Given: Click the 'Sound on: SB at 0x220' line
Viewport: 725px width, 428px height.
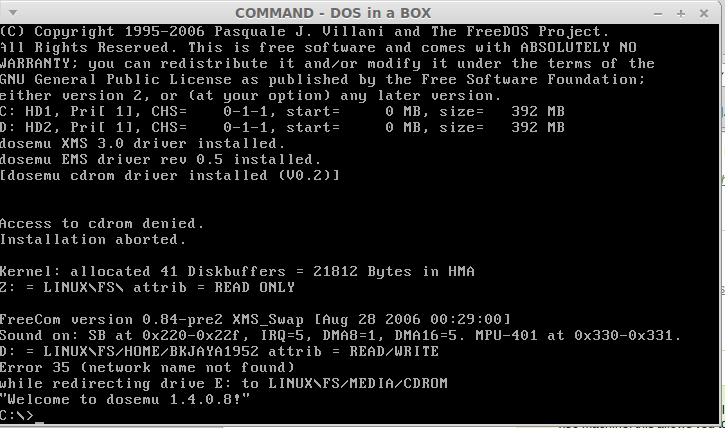Looking at the screenshot, I should point(341,335).
